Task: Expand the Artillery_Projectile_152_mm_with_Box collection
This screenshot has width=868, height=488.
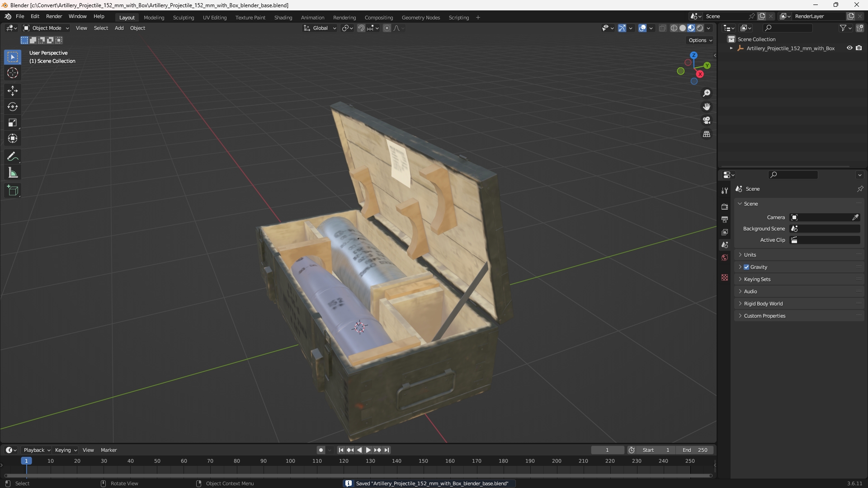Action: pos(731,48)
